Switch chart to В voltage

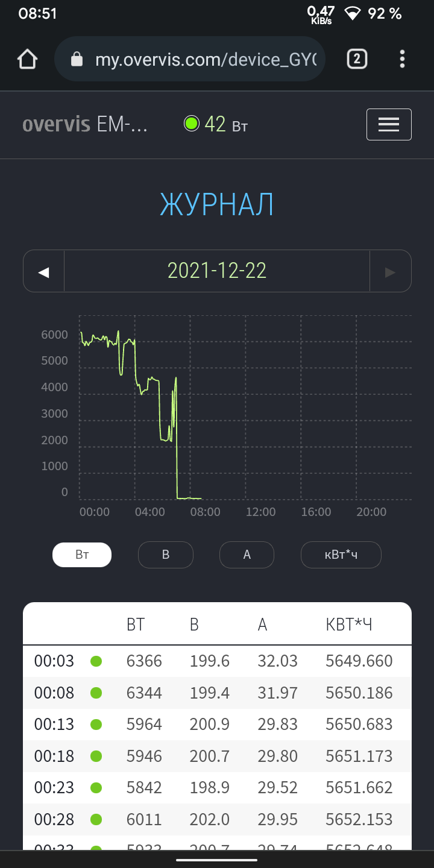(x=166, y=555)
